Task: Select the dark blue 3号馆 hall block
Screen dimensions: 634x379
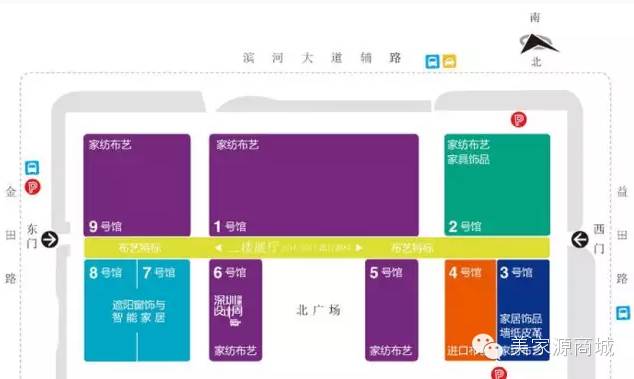Action: [x=523, y=310]
